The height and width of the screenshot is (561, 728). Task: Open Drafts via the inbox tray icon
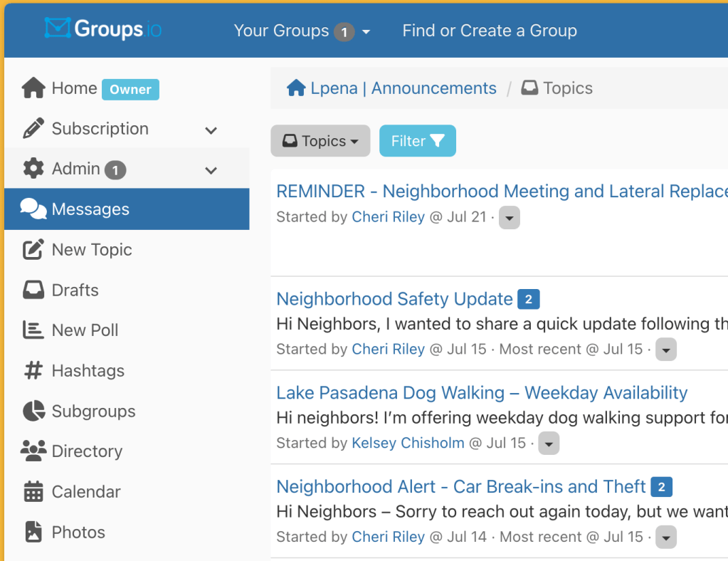pyautogui.click(x=33, y=290)
